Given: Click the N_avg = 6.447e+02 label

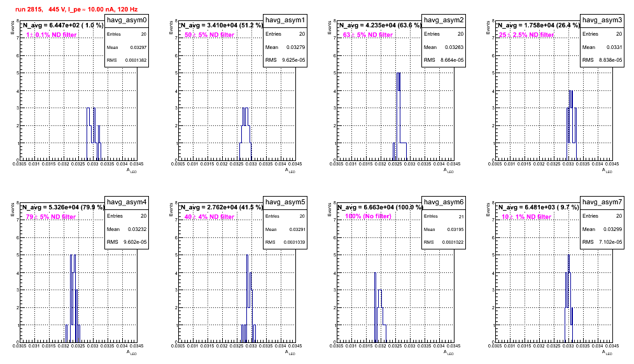Looking at the screenshot, I should click(x=62, y=25).
